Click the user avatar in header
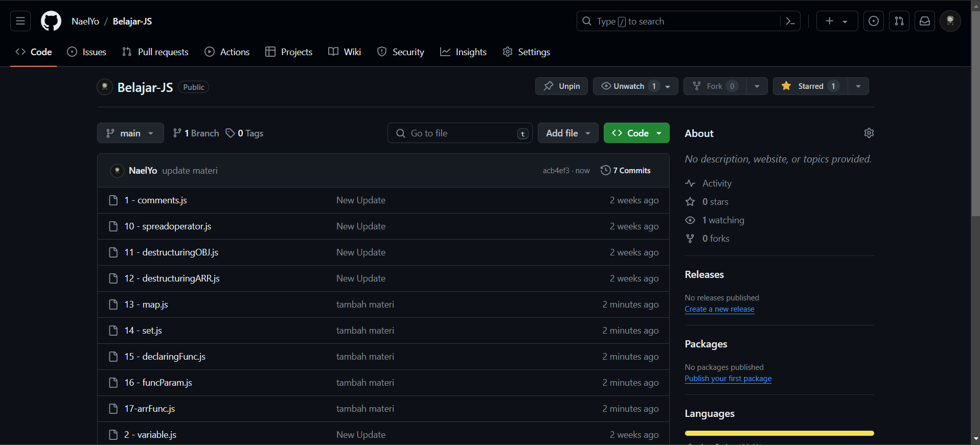The image size is (980, 445). click(950, 21)
